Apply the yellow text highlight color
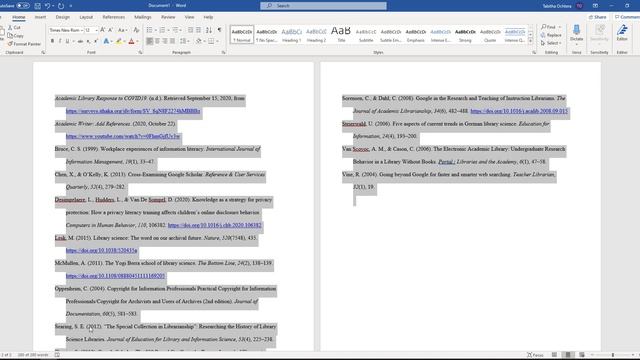 (x=119, y=41)
